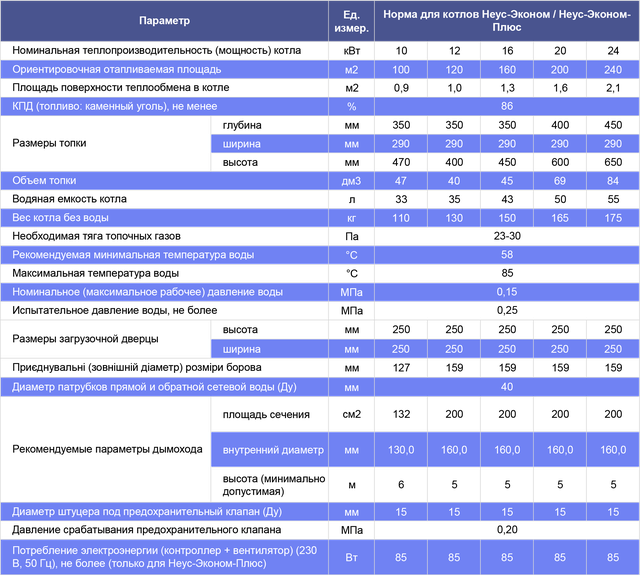The image size is (640, 575).
Task: Select nominal pressure value '0,15'
Action: (x=507, y=292)
